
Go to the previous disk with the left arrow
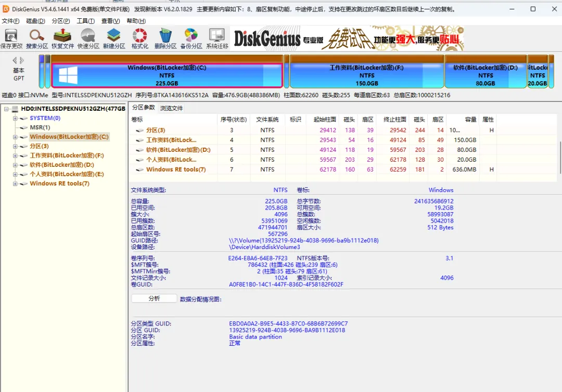click(x=15, y=60)
